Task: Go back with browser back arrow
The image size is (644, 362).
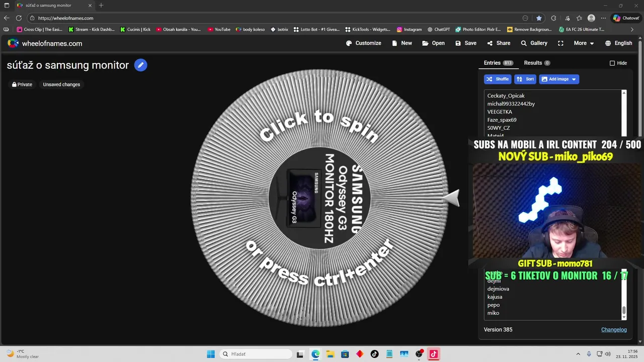Action: pos(7,18)
